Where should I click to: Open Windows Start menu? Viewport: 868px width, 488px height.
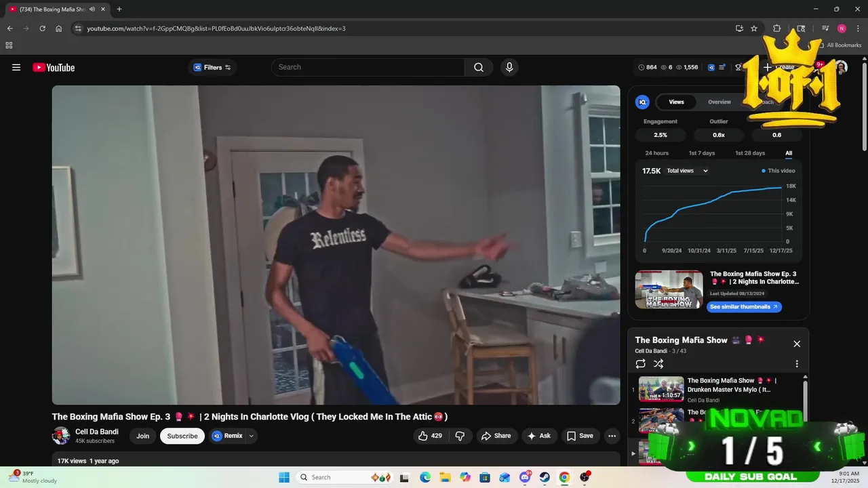click(283, 477)
